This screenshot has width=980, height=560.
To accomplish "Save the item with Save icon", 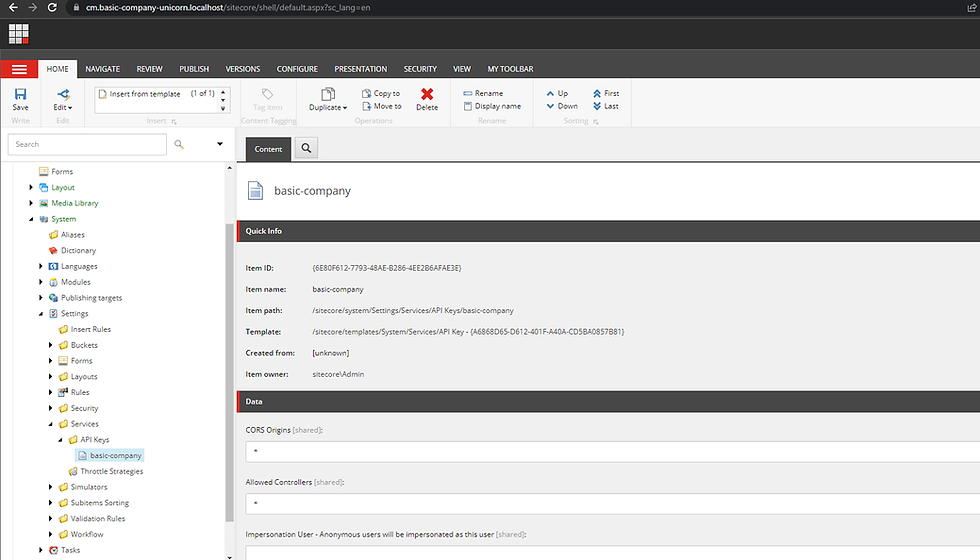I will point(20,99).
